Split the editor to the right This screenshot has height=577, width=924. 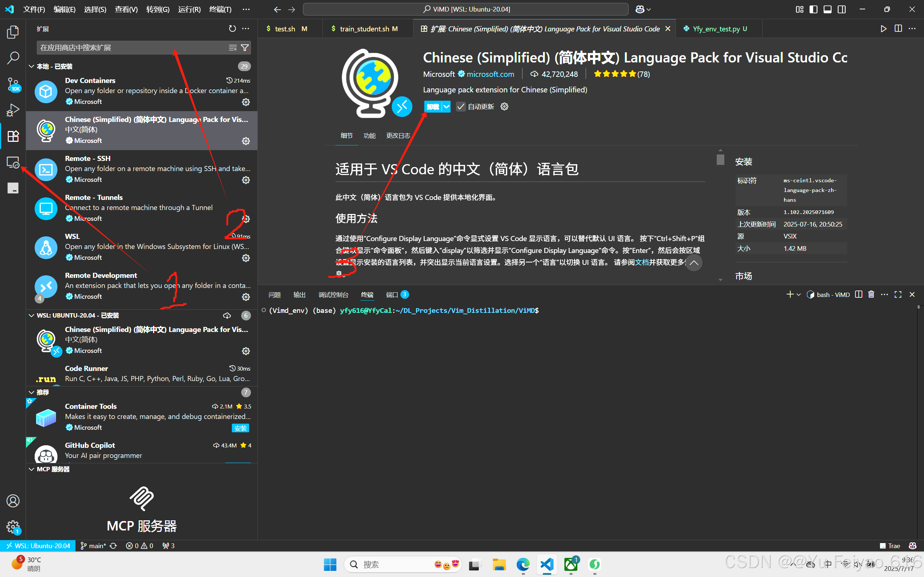(x=898, y=29)
